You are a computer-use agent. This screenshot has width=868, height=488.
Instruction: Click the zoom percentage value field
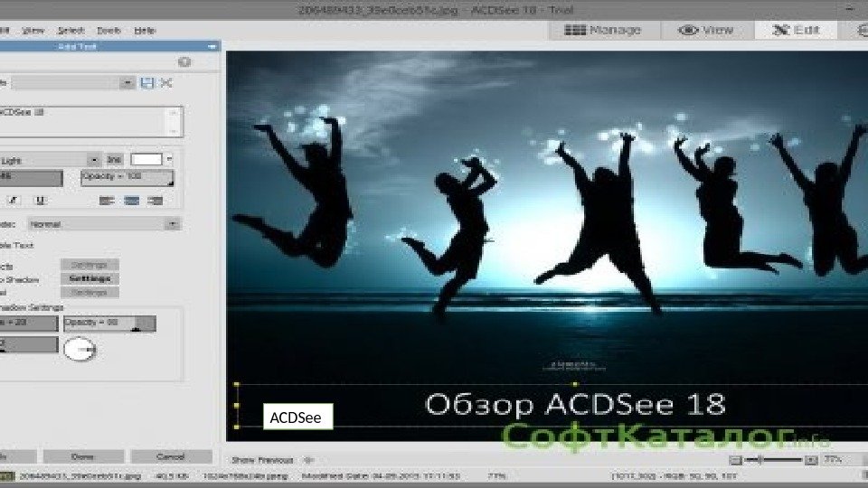point(834,460)
